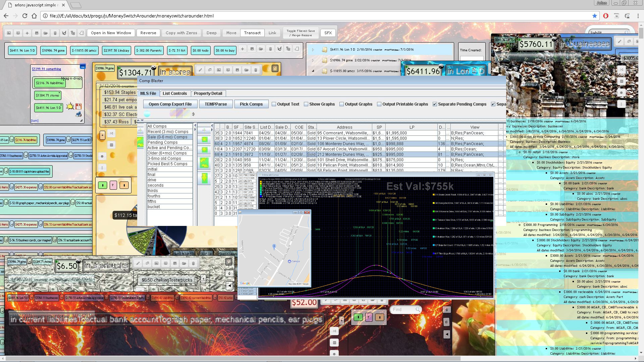Screen dimensions: 644x362
Task: Click the save disk icon in starbucks panel
Action: [x=175, y=263]
